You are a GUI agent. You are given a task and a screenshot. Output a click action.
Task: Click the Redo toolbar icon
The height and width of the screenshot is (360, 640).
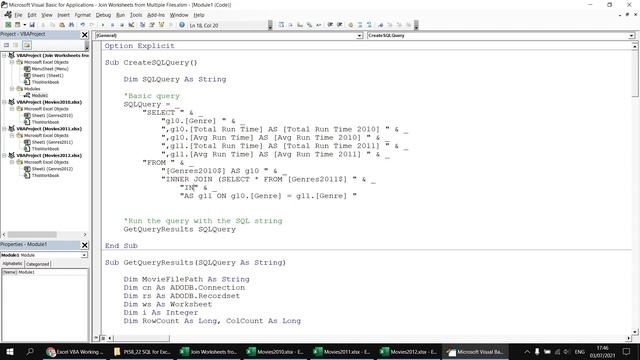pyautogui.click(x=92, y=25)
